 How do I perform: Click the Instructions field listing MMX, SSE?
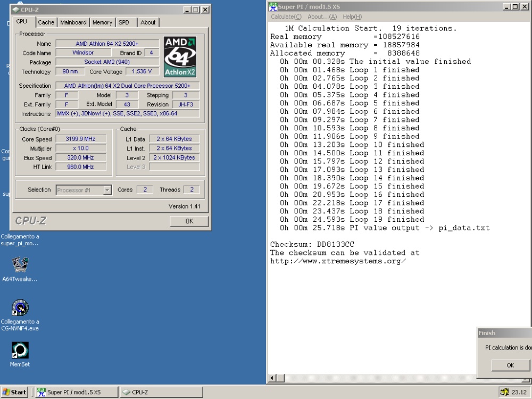pos(128,113)
